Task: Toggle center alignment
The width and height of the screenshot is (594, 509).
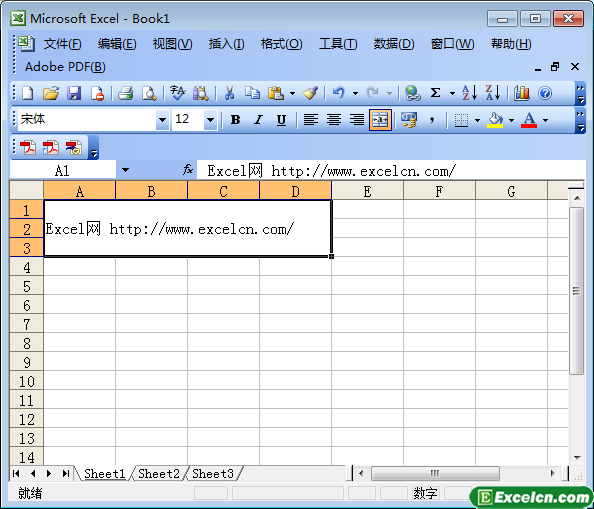Action: [x=334, y=120]
